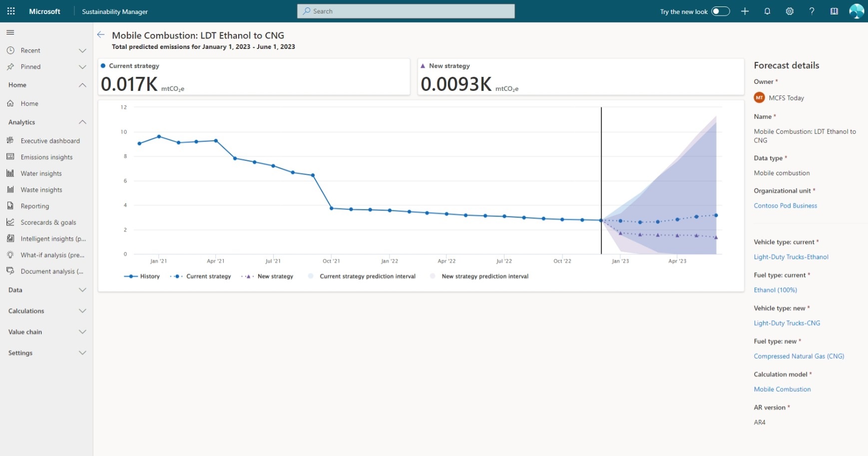Image resolution: width=868 pixels, height=456 pixels.
Task: Open Scorecards & goals
Action: [x=48, y=222]
